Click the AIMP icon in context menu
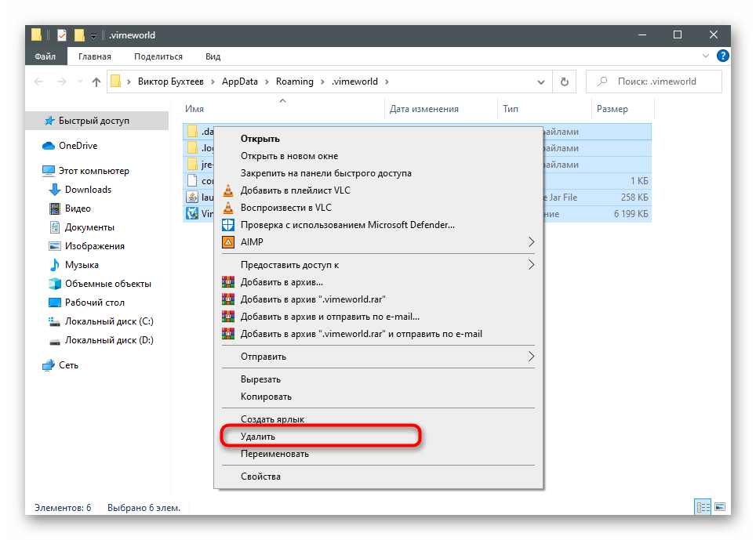Image resolution: width=756 pixels, height=540 pixels. tap(228, 242)
